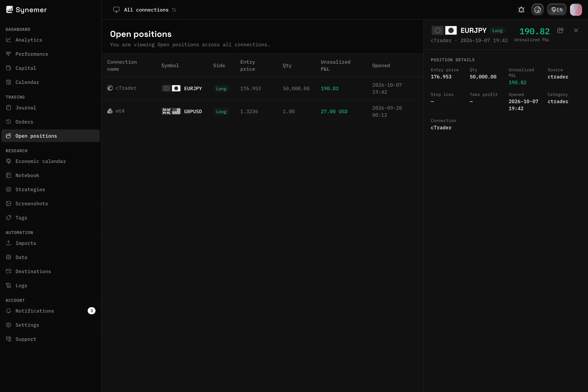Click the Orders history icon
This screenshot has width=588, height=392.
click(9, 122)
